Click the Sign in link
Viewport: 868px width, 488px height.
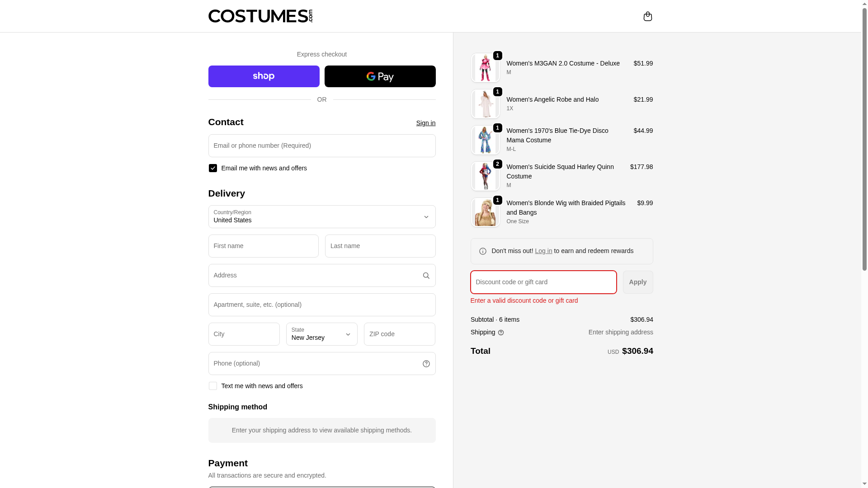425,123
